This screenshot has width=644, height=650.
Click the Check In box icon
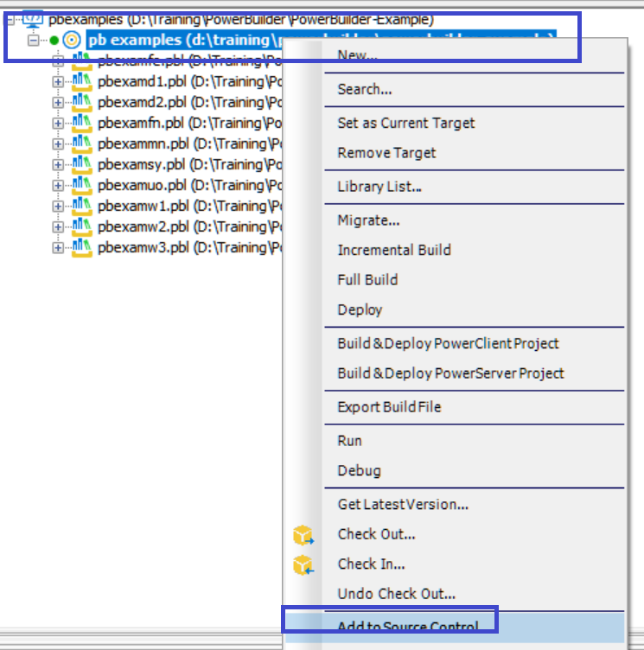(x=303, y=565)
